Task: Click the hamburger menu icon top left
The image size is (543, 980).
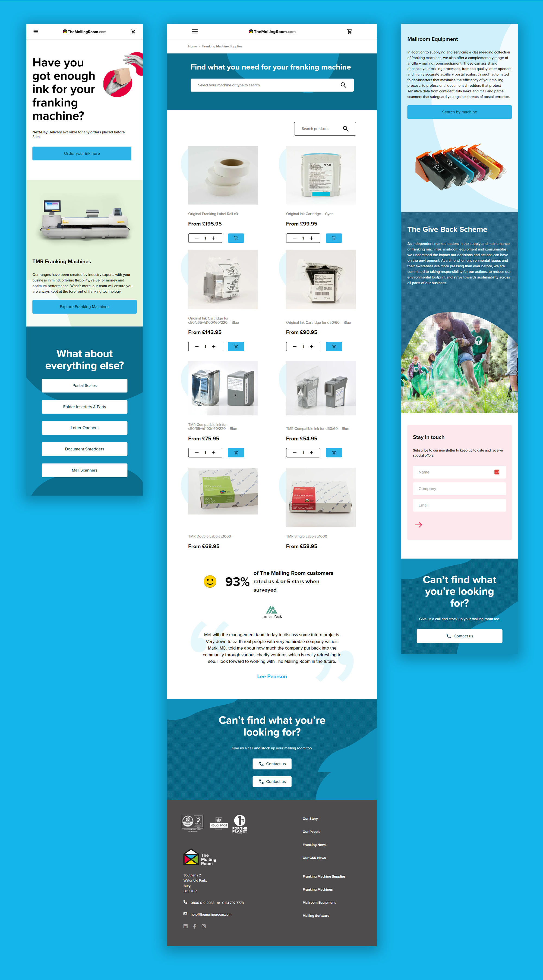Action: tap(36, 32)
